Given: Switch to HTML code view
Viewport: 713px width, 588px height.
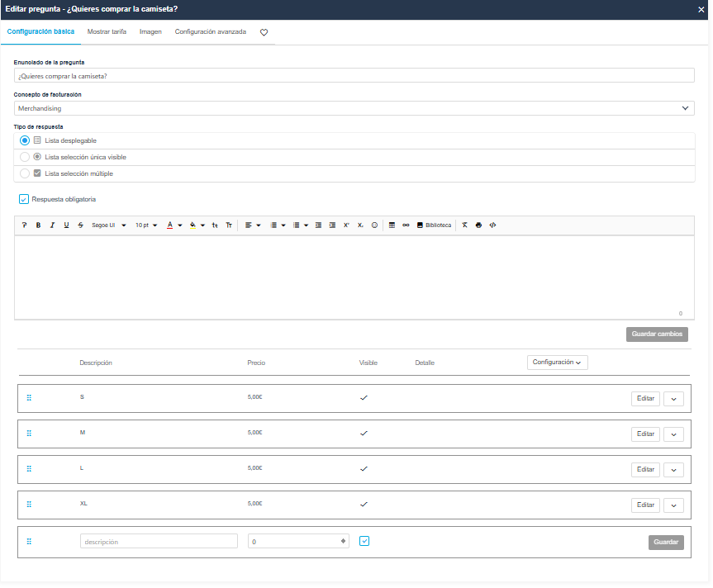Looking at the screenshot, I should [x=493, y=225].
